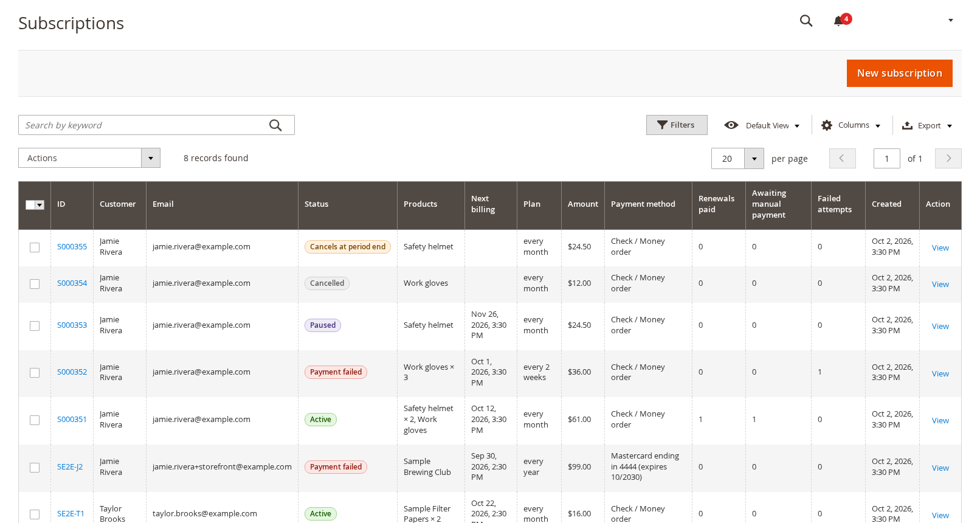This screenshot has width=980, height=523.
Task: Sort by the Next billing column header
Action: (491, 205)
